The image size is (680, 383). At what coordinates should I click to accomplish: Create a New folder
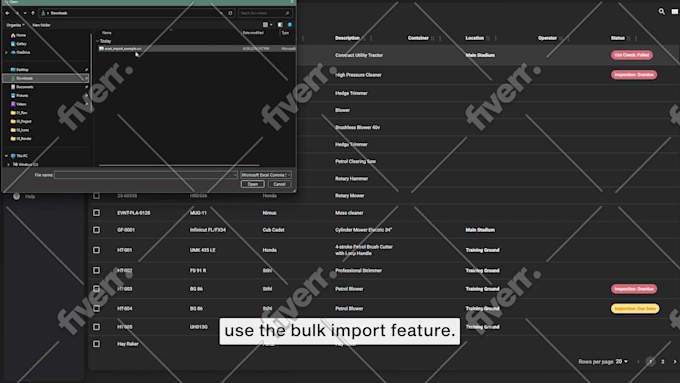(x=41, y=25)
